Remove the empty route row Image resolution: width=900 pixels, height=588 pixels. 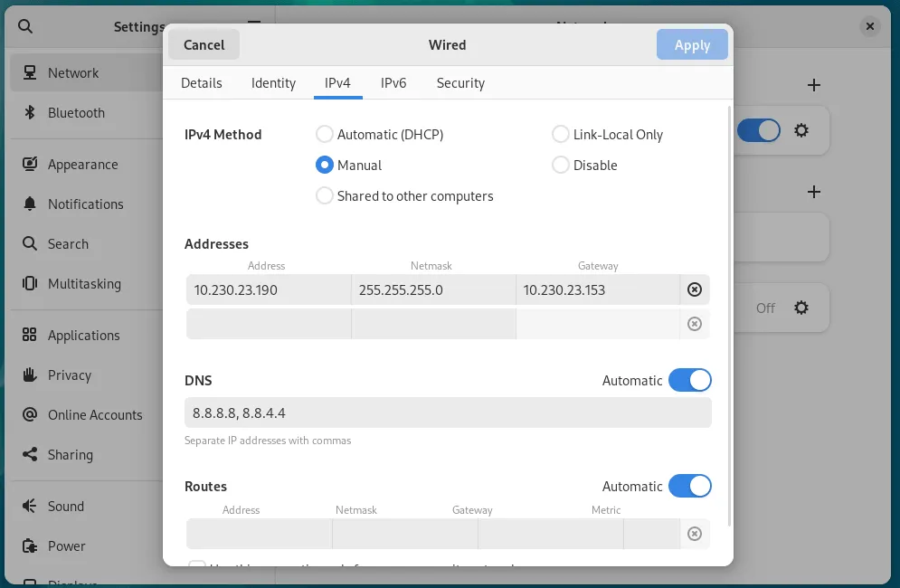pos(694,534)
